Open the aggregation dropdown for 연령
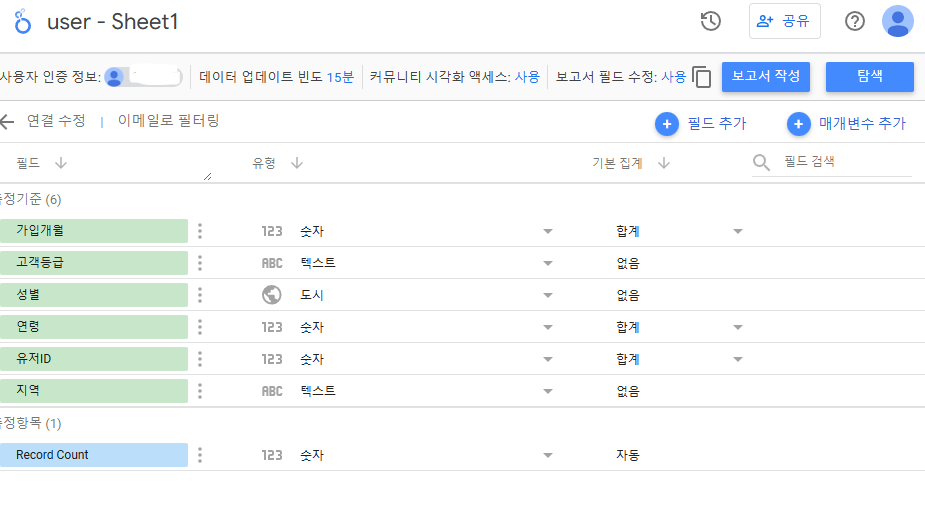 (x=737, y=327)
